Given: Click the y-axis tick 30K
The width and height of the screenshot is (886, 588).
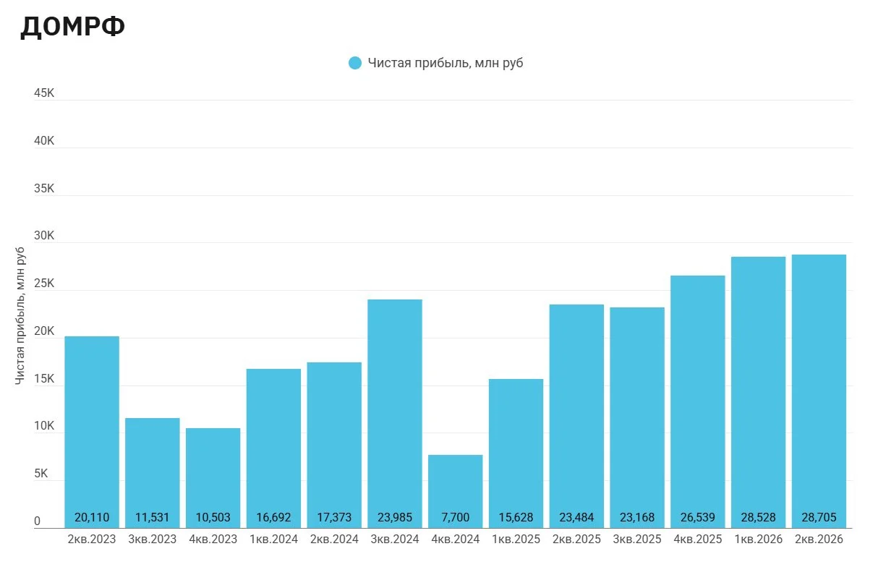Looking at the screenshot, I should click(x=44, y=236).
